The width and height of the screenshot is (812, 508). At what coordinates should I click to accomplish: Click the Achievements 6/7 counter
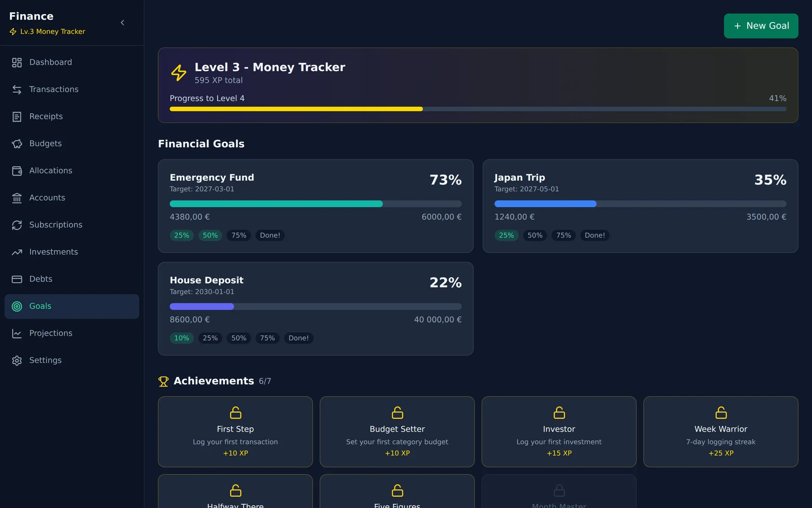tap(265, 382)
